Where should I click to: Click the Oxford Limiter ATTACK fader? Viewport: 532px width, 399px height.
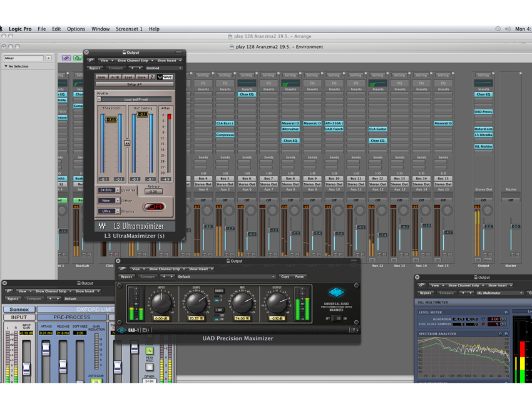[46, 349]
